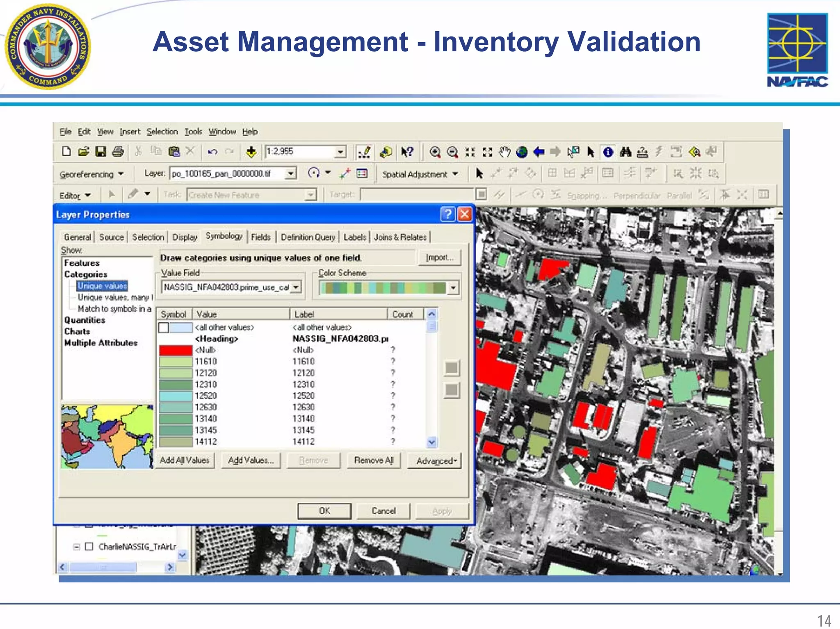Open the Editor dropdown menu
The width and height of the screenshot is (840, 629).
[75, 196]
